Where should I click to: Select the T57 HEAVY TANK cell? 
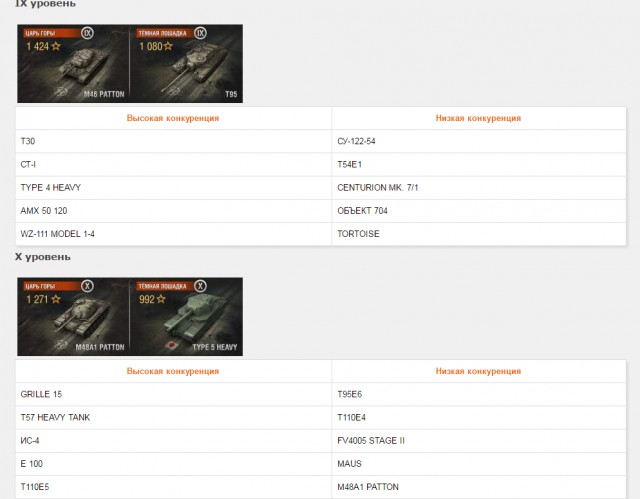pyautogui.click(x=173, y=417)
